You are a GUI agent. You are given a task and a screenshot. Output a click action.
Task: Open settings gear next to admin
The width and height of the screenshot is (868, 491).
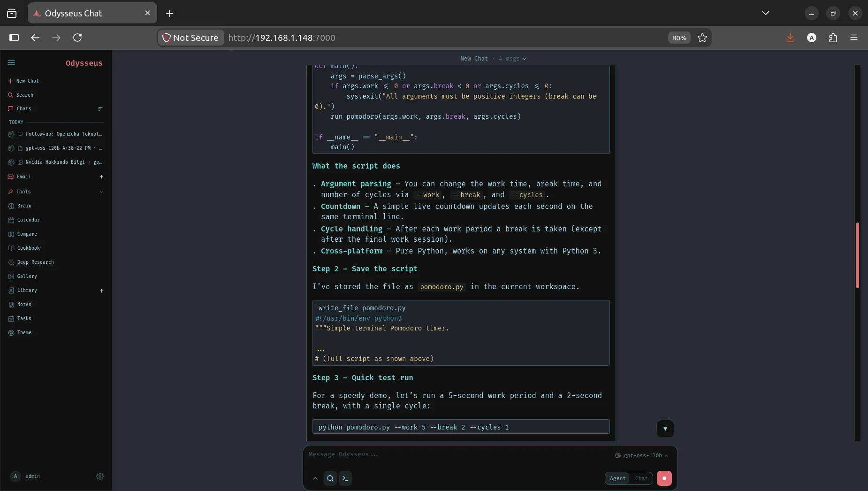100,476
